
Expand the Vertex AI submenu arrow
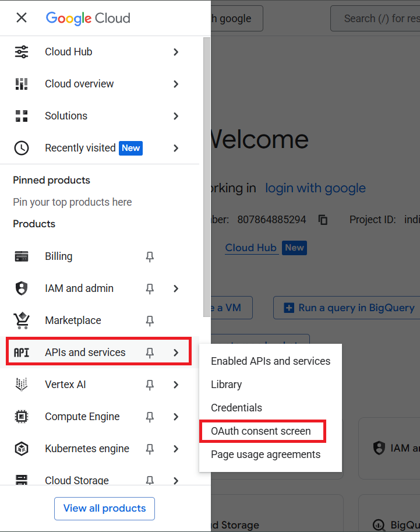(176, 385)
